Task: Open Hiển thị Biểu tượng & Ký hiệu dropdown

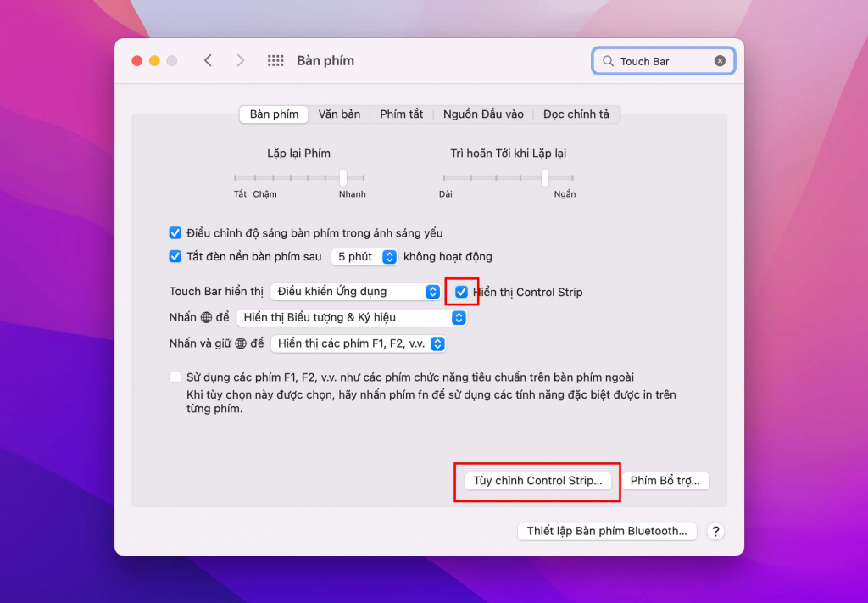Action: [x=352, y=318]
